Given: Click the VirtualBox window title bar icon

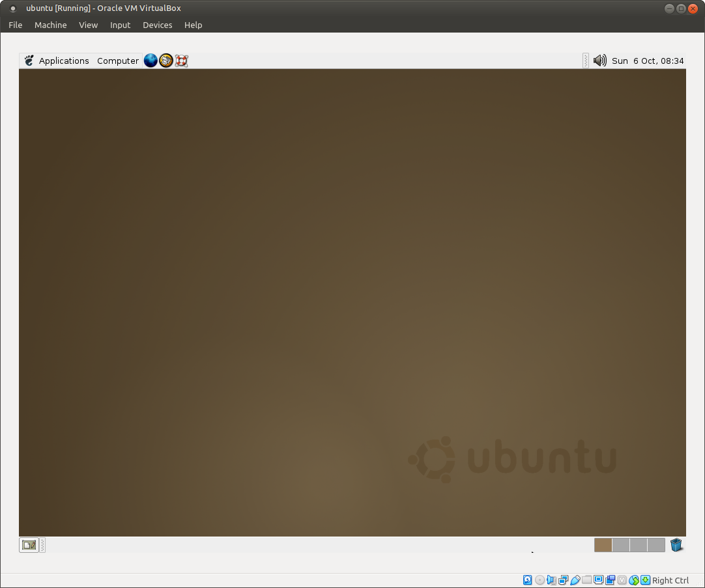Looking at the screenshot, I should [x=13, y=8].
